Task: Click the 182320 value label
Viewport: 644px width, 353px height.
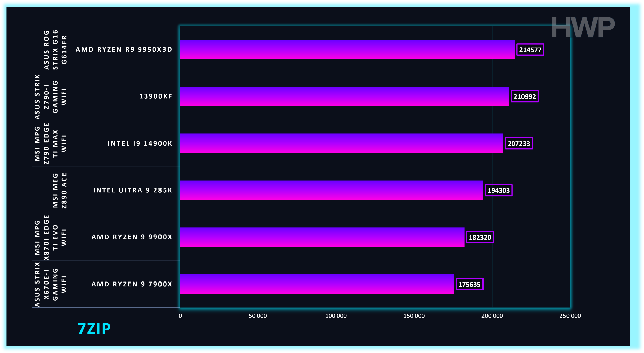Action: click(480, 237)
